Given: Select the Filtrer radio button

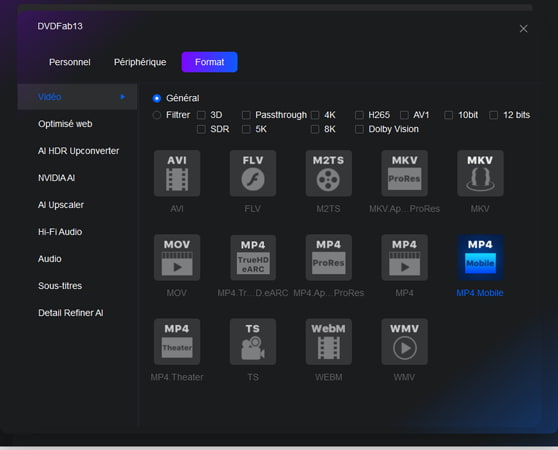Looking at the screenshot, I should [x=157, y=115].
